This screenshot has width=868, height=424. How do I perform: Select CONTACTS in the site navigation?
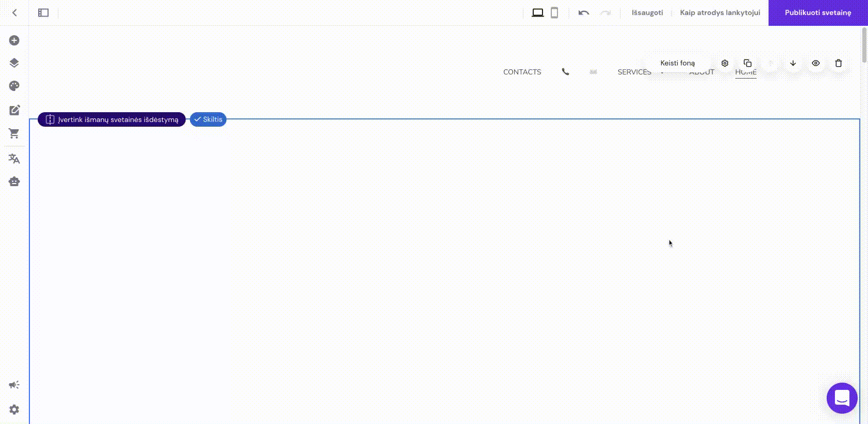click(522, 72)
